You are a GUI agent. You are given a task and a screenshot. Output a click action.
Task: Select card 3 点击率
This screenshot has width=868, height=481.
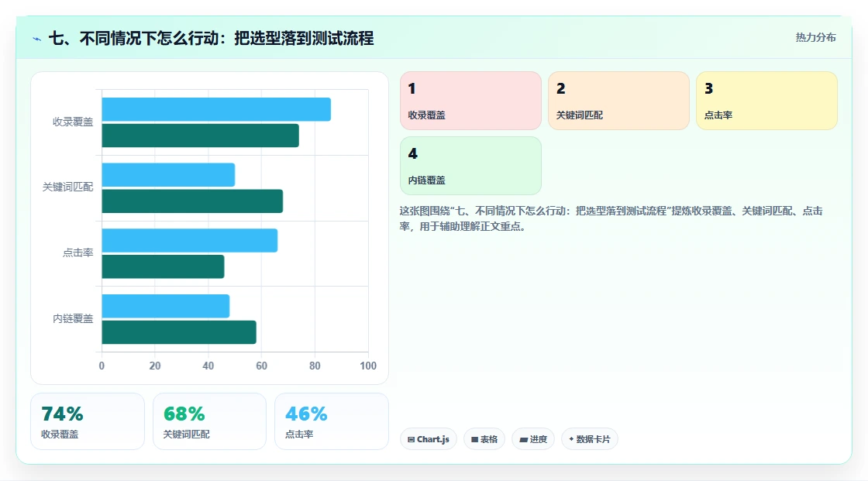766,101
